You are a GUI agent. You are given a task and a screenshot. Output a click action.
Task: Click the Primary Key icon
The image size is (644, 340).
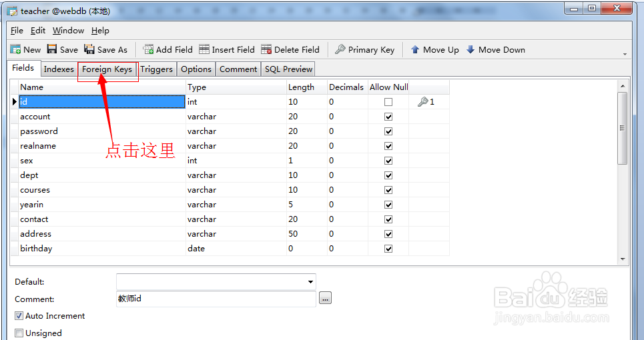click(x=340, y=49)
